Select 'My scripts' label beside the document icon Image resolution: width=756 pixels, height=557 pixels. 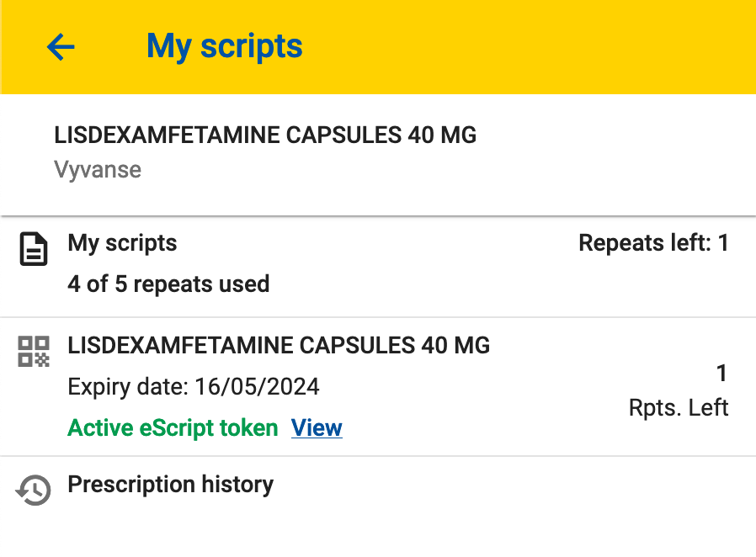pos(122,244)
